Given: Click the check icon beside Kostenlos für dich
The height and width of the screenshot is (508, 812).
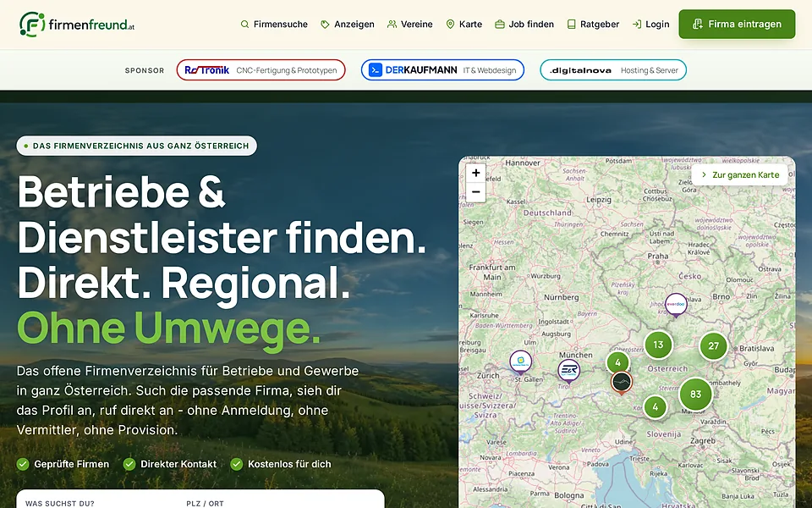Looking at the screenshot, I should point(237,464).
